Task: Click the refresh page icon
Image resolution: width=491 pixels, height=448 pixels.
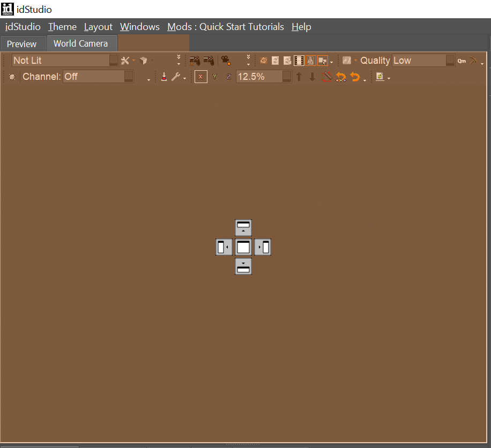Action: pyautogui.click(x=275, y=61)
